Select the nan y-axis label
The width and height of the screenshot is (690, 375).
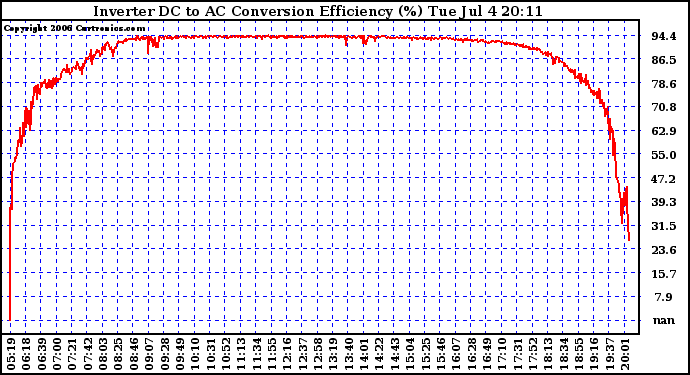(x=664, y=320)
